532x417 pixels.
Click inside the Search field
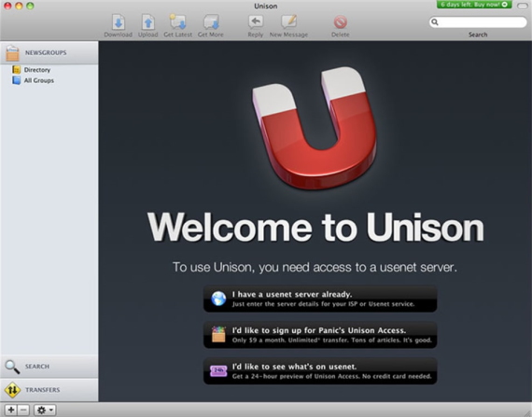pyautogui.click(x=478, y=22)
